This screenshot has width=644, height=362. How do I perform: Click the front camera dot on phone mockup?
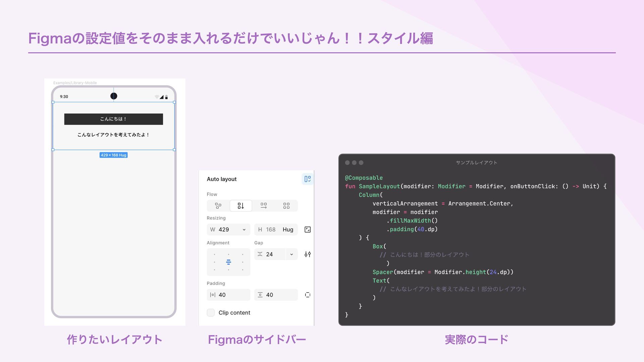pyautogui.click(x=114, y=96)
